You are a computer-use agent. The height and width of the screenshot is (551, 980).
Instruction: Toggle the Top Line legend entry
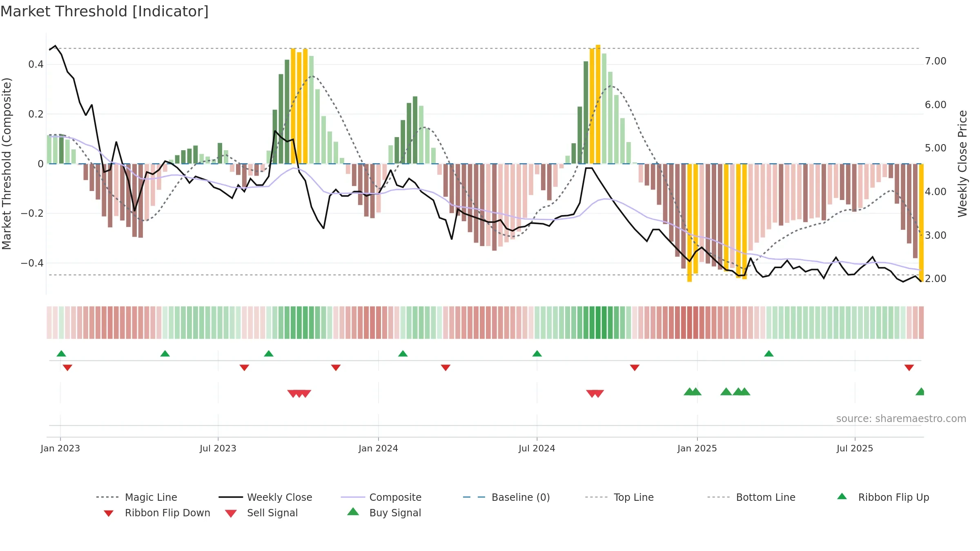[619, 497]
